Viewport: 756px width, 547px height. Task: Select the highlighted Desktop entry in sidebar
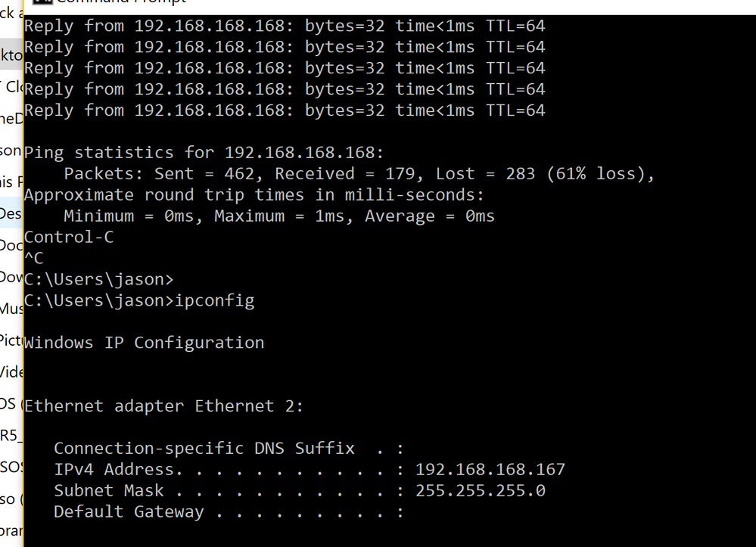click(11, 56)
